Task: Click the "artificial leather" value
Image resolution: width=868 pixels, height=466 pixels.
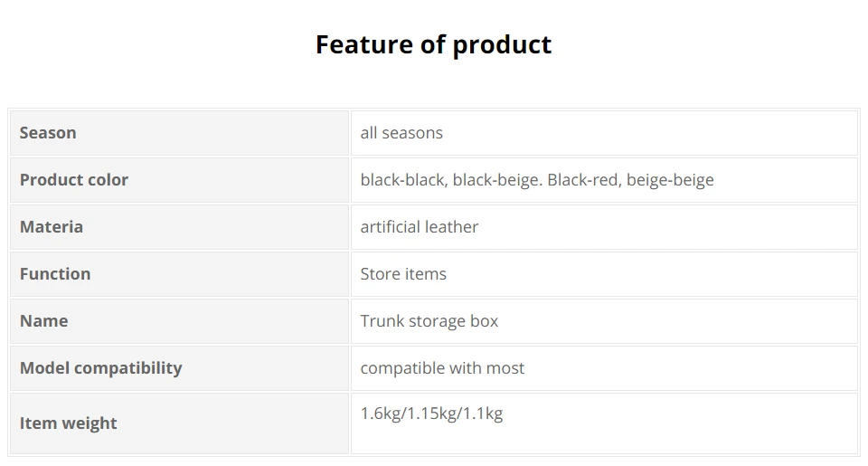Action: tap(420, 227)
